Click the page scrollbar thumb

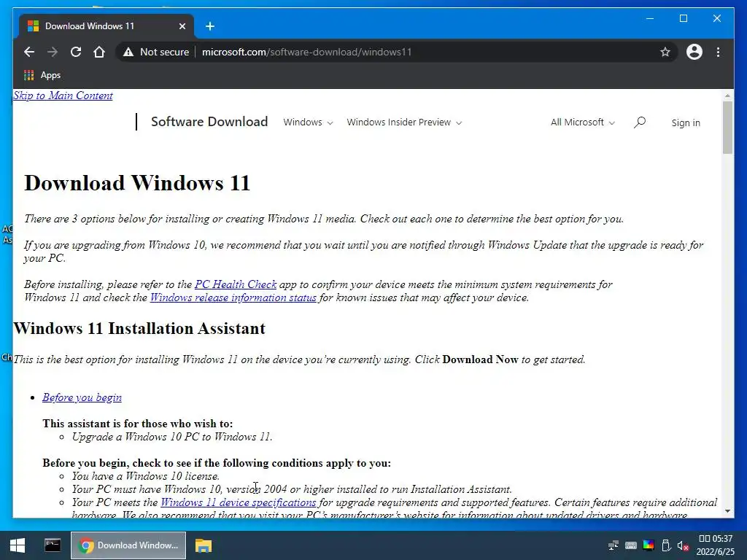pos(727,128)
